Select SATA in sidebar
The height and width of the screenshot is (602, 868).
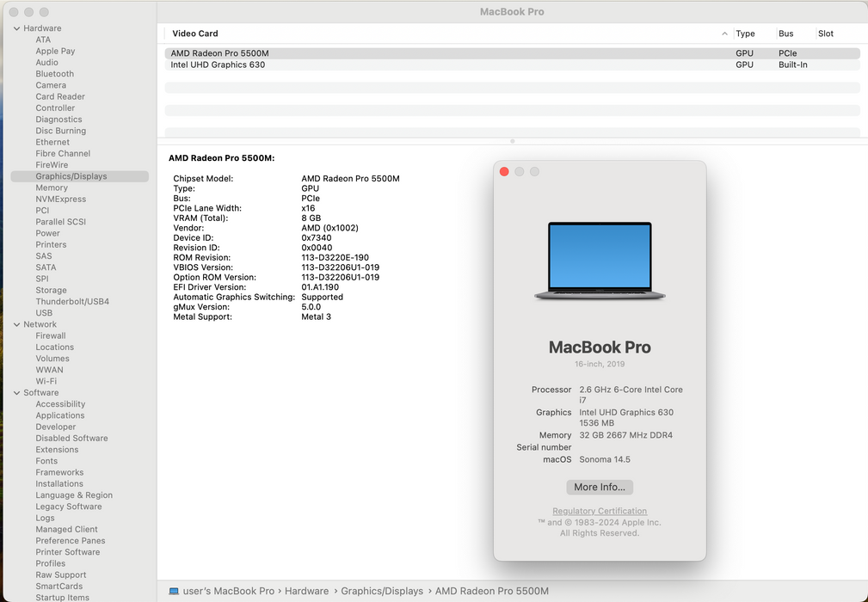coord(46,267)
